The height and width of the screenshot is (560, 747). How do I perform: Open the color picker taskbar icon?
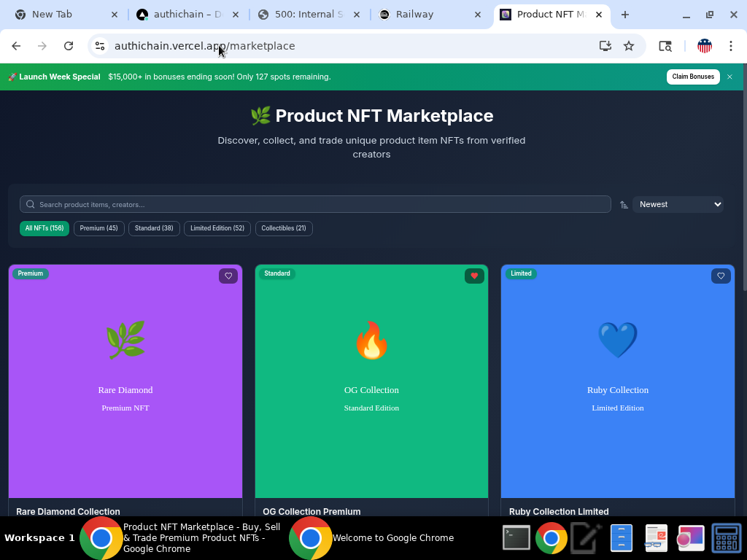pyautogui.click(x=691, y=538)
